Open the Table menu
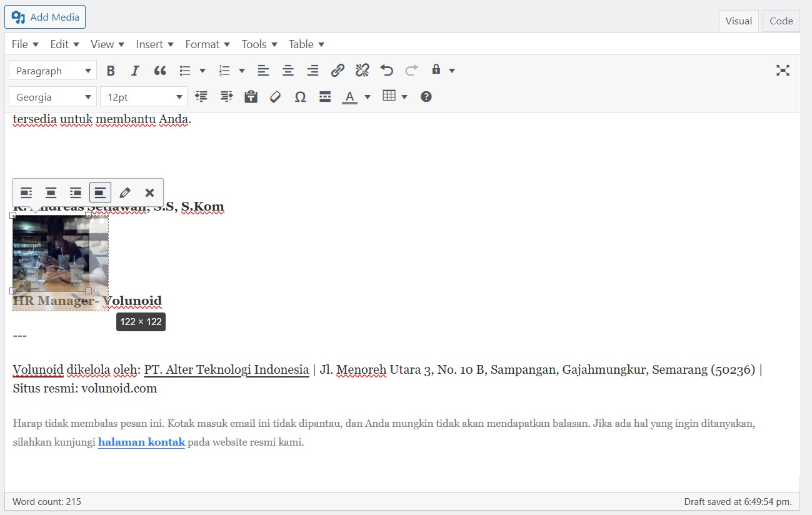Screen dimensions: 812x515 [x=306, y=44]
